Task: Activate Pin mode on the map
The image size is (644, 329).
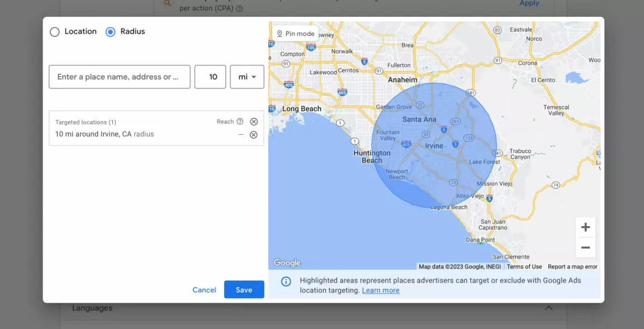Action: click(295, 33)
